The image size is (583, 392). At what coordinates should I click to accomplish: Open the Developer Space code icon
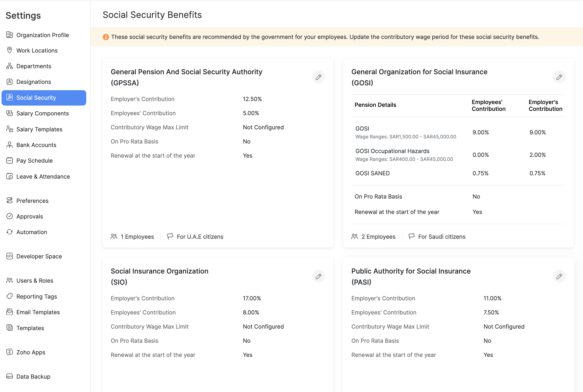[x=10, y=256]
